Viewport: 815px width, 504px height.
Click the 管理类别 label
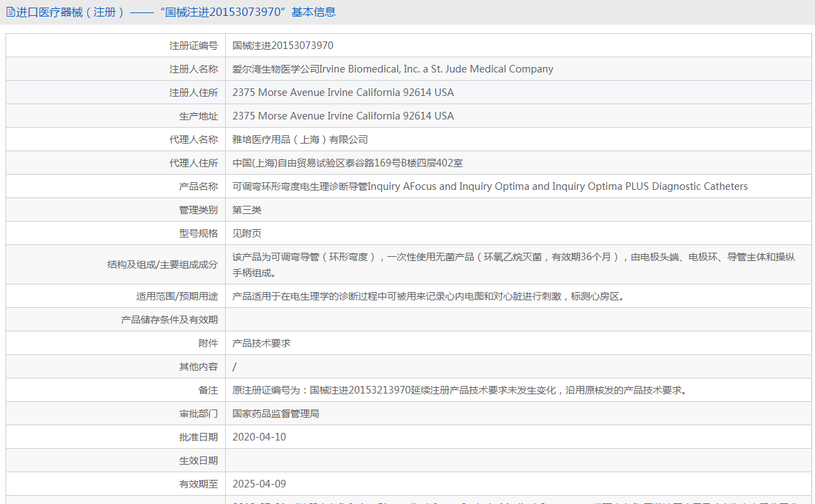point(198,210)
